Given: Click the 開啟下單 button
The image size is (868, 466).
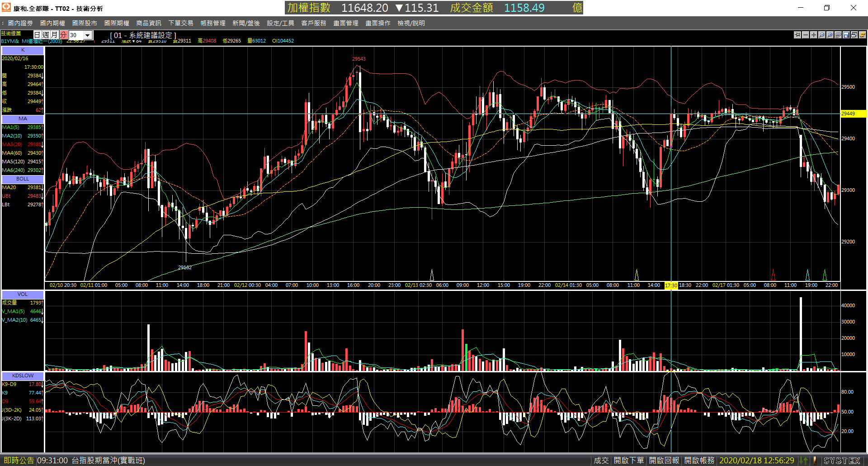Looking at the screenshot, I should 628,461.
